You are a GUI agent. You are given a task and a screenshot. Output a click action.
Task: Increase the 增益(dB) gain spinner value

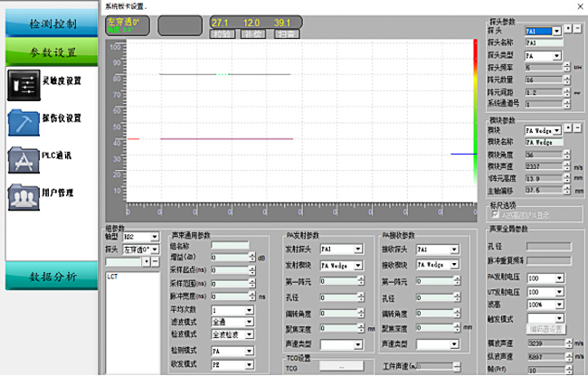(x=252, y=255)
